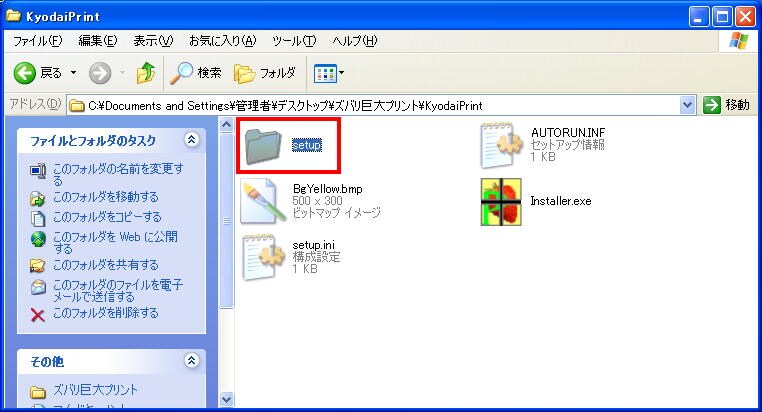Collapse the その他 panel

[x=191, y=360]
